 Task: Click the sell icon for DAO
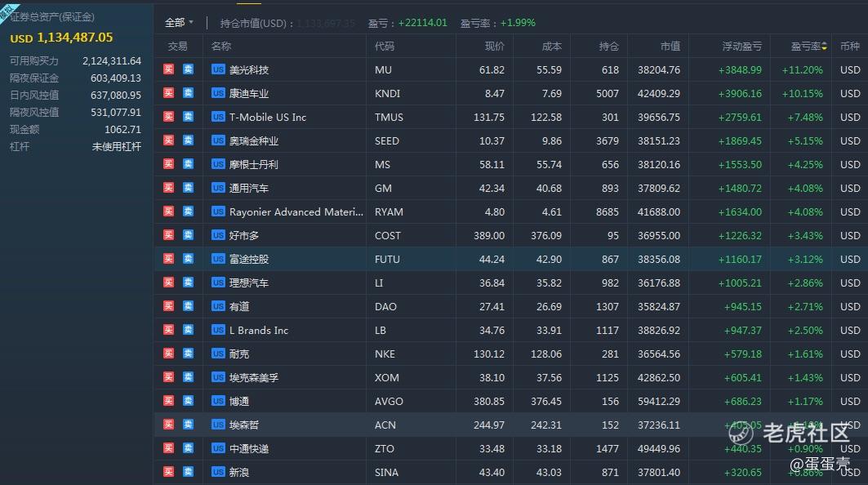coord(188,306)
